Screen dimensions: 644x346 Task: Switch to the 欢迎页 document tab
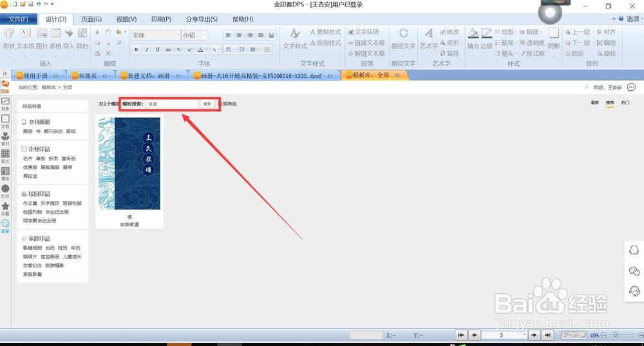88,75
